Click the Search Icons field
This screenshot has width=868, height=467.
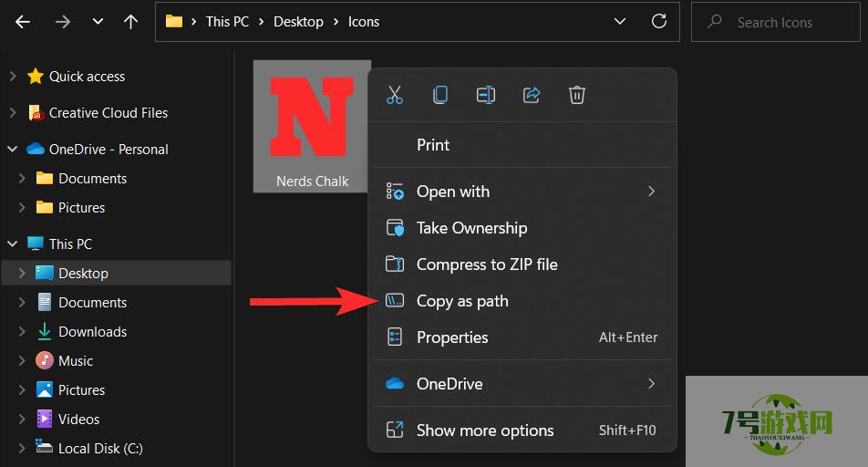click(776, 22)
